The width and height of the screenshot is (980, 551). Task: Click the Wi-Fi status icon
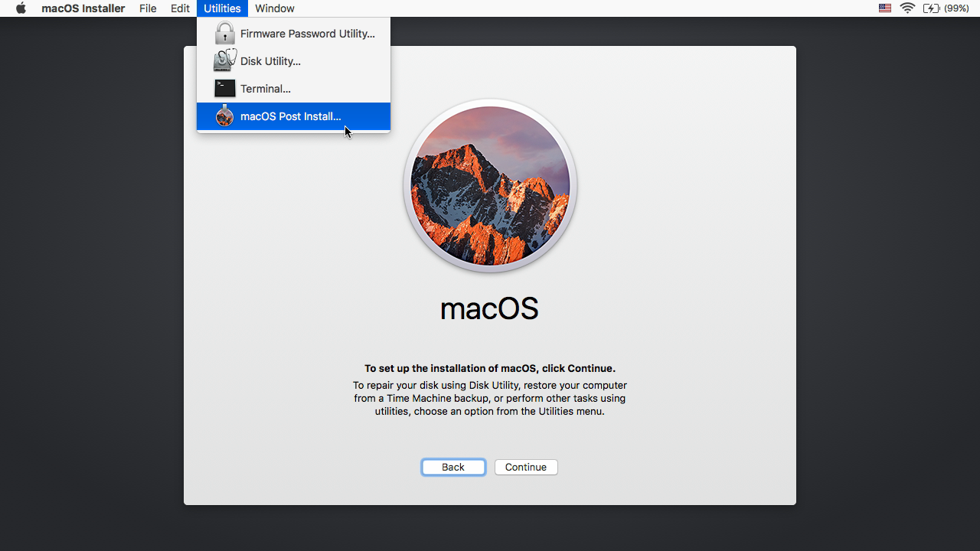[x=907, y=8]
